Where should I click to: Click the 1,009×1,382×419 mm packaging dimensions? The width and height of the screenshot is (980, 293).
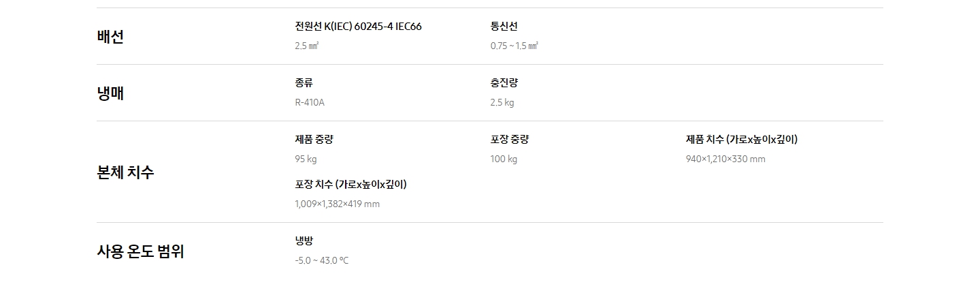click(338, 204)
